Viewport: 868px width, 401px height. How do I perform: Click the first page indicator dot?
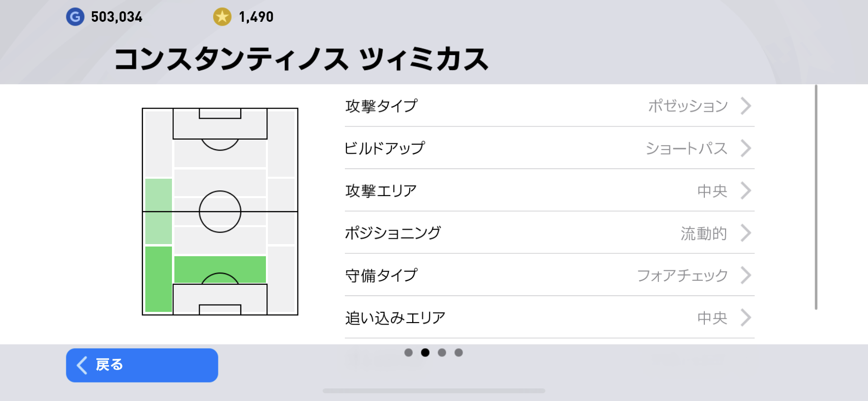408,353
